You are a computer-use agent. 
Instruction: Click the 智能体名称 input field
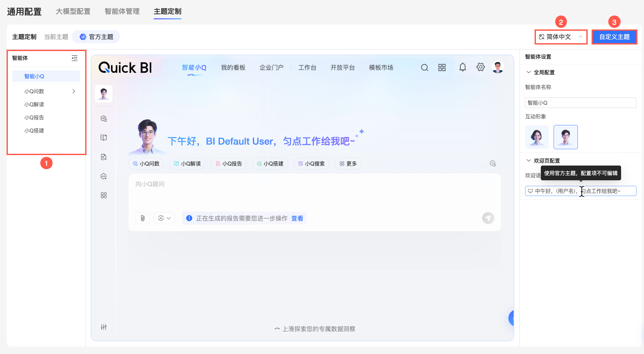click(580, 103)
